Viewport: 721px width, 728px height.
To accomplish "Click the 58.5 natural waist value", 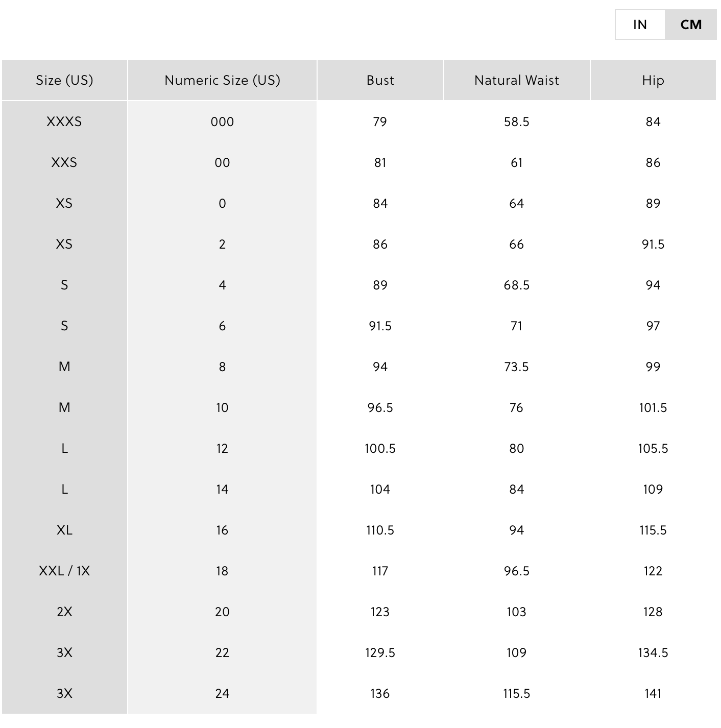I will [x=516, y=122].
